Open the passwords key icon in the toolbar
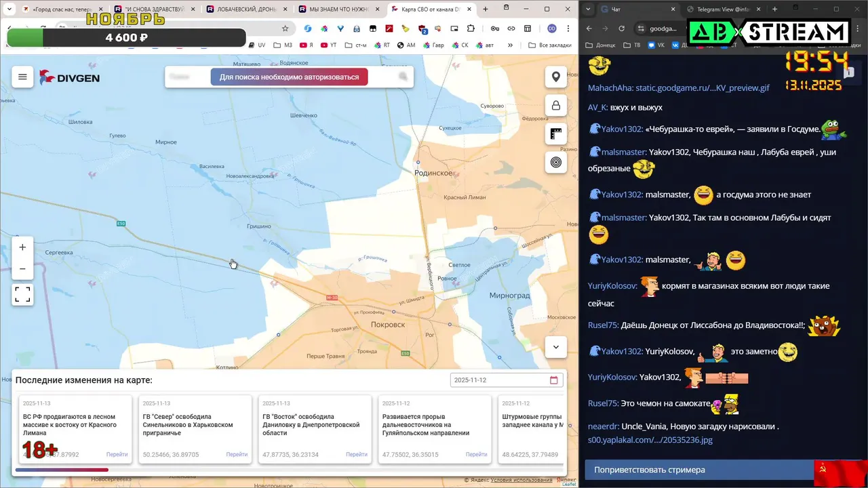Viewport: 868px width, 488px height. (495, 28)
